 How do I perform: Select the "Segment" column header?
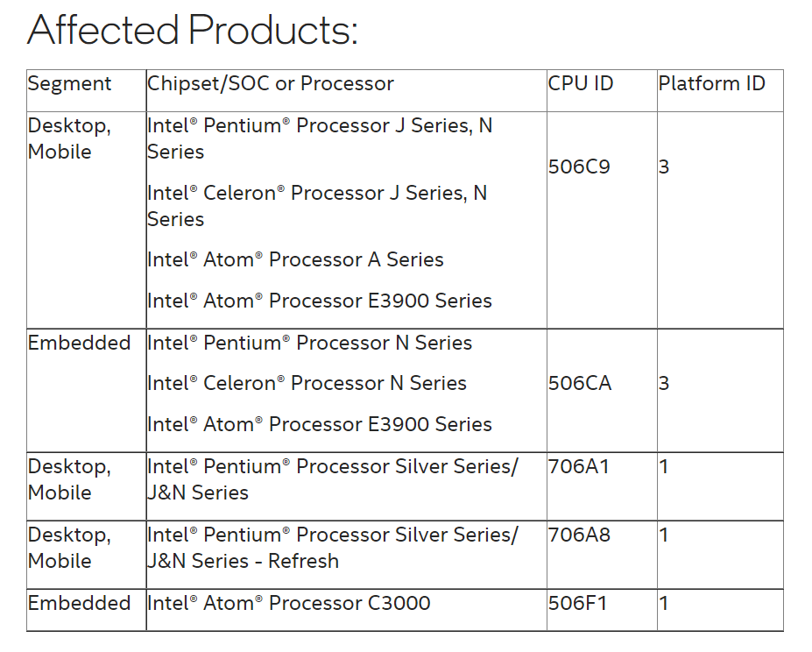(x=70, y=84)
